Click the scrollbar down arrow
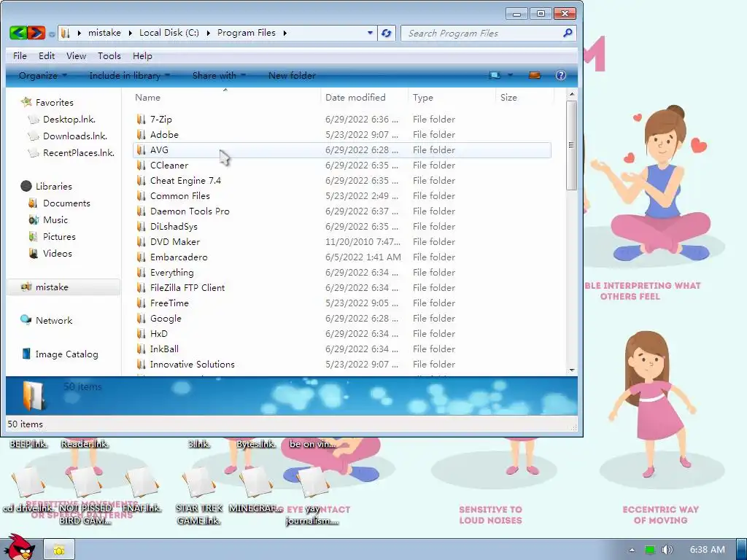 coord(572,370)
